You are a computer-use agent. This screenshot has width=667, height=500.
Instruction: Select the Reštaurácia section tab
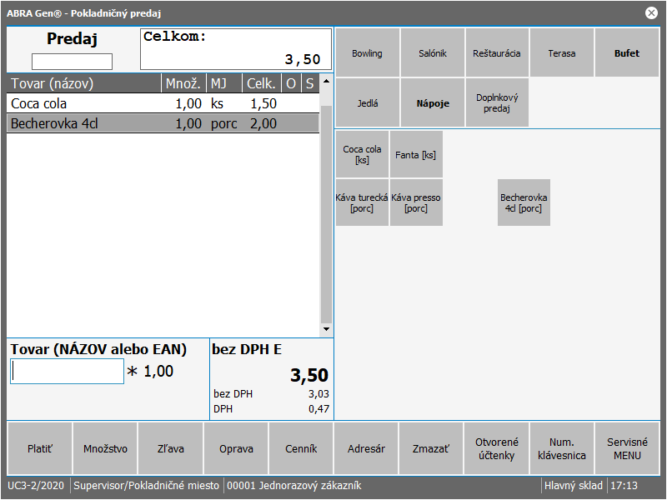[x=496, y=53]
